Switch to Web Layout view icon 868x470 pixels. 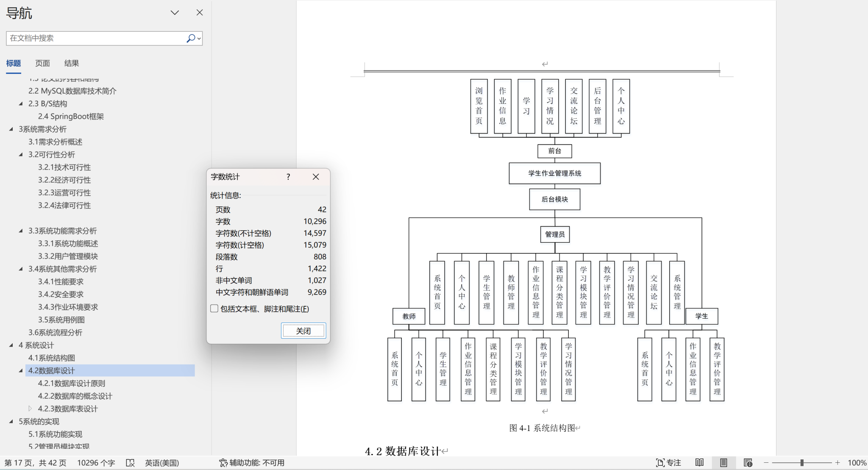pyautogui.click(x=748, y=463)
